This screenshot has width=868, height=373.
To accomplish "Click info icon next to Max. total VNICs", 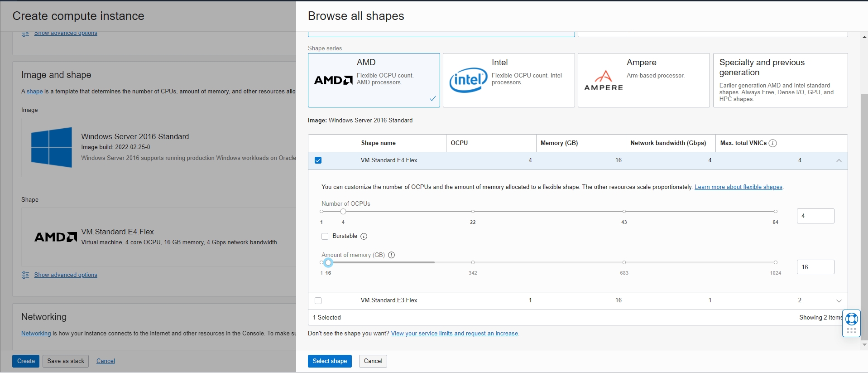I will click(x=773, y=143).
